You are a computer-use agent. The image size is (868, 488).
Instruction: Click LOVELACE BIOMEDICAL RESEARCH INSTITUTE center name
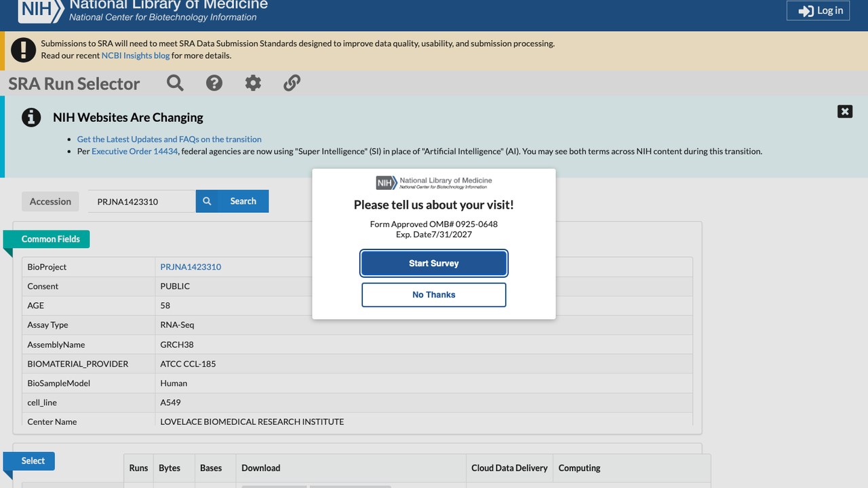tap(252, 422)
